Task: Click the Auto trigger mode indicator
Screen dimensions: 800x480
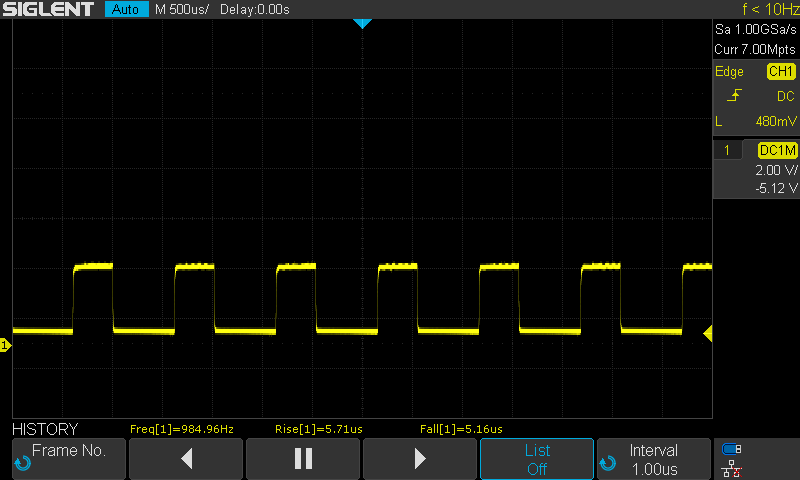Action: coord(126,9)
